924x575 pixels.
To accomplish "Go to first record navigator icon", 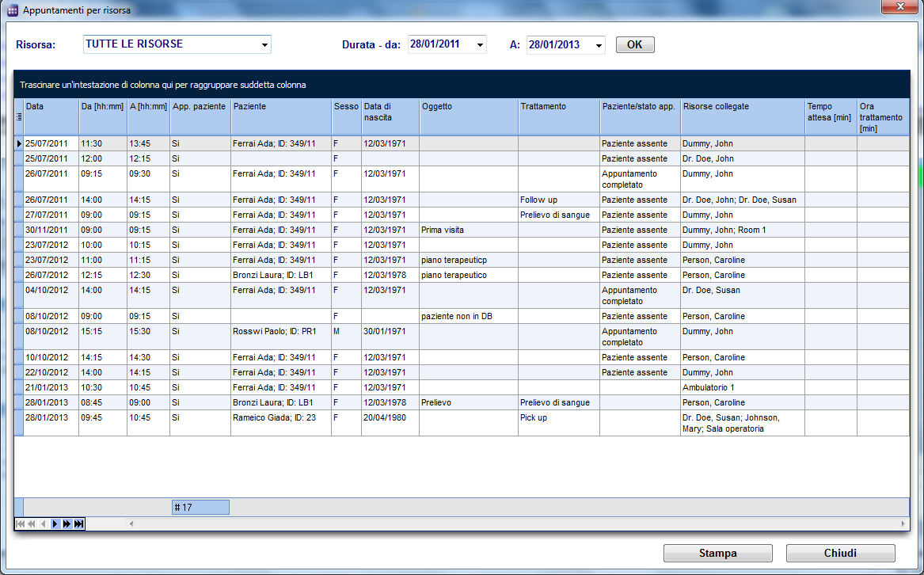I will pos(20,524).
